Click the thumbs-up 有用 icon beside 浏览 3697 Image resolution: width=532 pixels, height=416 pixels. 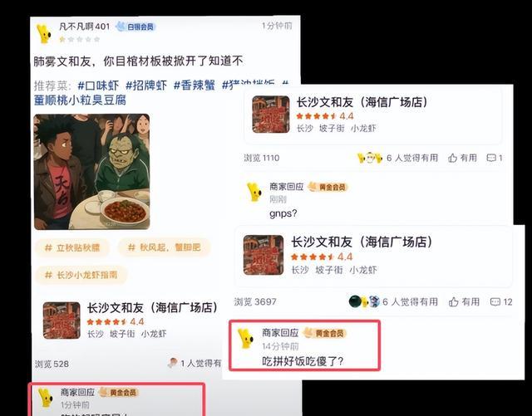coord(454,301)
